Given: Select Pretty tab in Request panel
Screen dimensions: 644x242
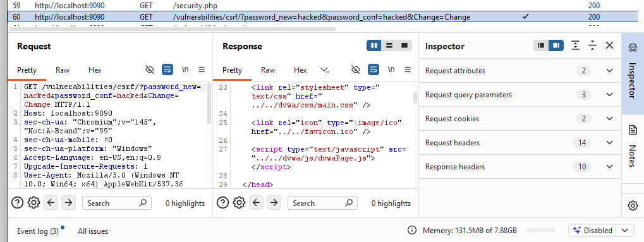Looking at the screenshot, I should coord(27,70).
